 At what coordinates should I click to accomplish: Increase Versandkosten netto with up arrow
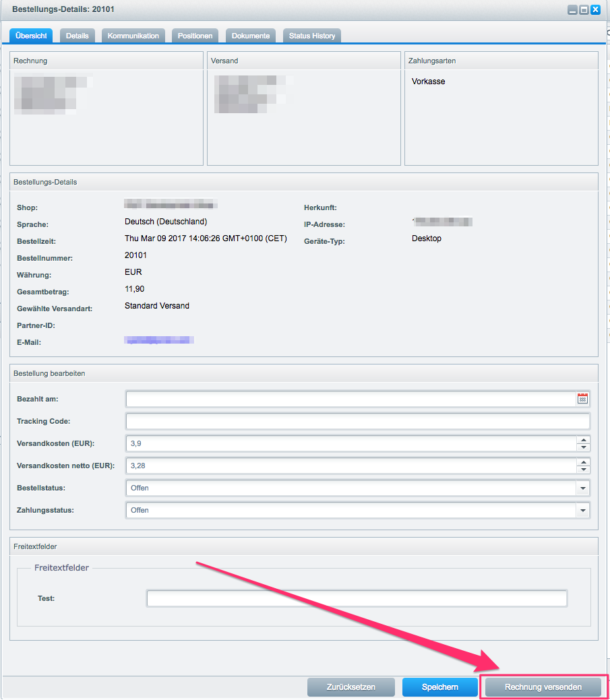coord(583,462)
